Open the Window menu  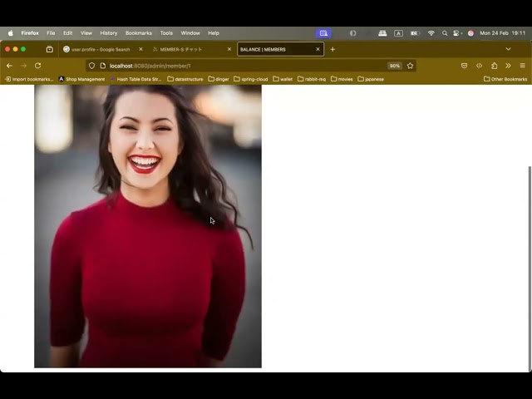pyautogui.click(x=190, y=33)
